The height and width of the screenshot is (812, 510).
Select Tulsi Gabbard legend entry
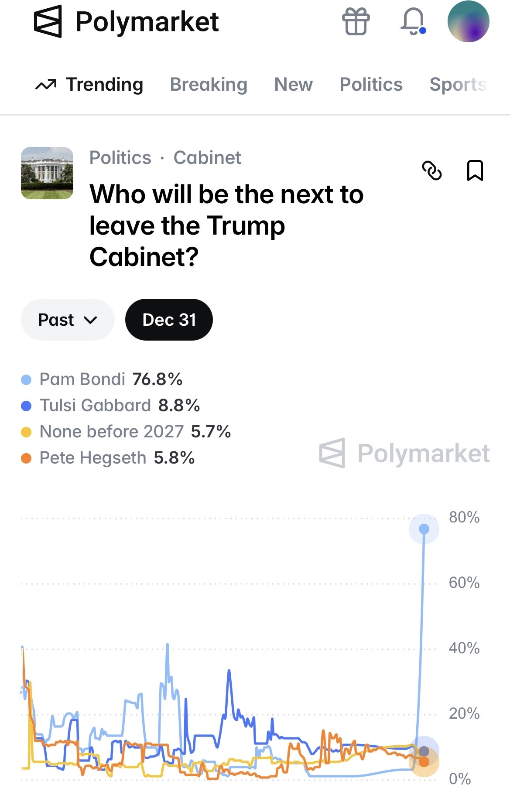pyautogui.click(x=95, y=406)
